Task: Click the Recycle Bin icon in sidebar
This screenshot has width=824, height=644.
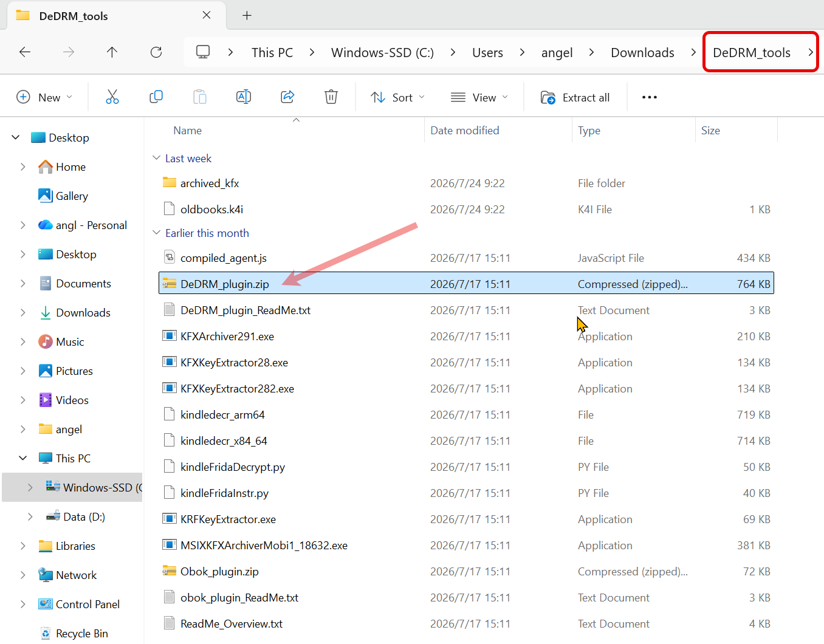Action: coord(46,633)
